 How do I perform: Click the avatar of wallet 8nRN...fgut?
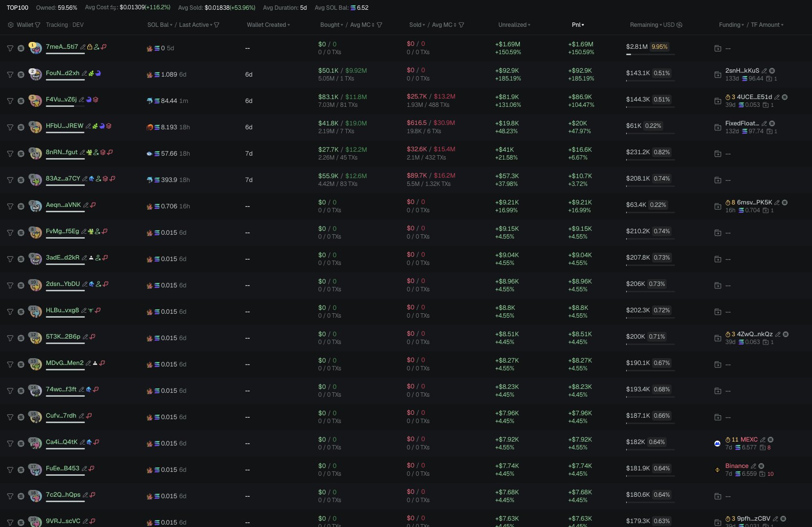pos(35,153)
